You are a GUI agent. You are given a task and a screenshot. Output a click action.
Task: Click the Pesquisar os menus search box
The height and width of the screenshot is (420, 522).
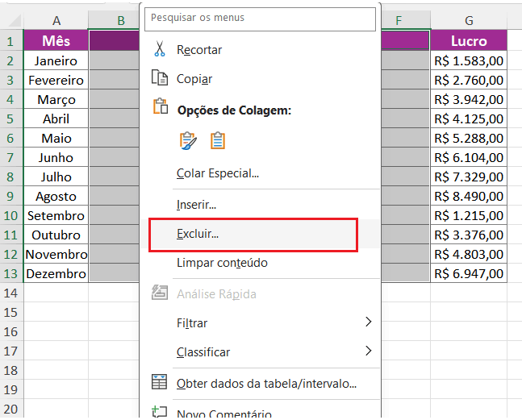tap(260, 18)
